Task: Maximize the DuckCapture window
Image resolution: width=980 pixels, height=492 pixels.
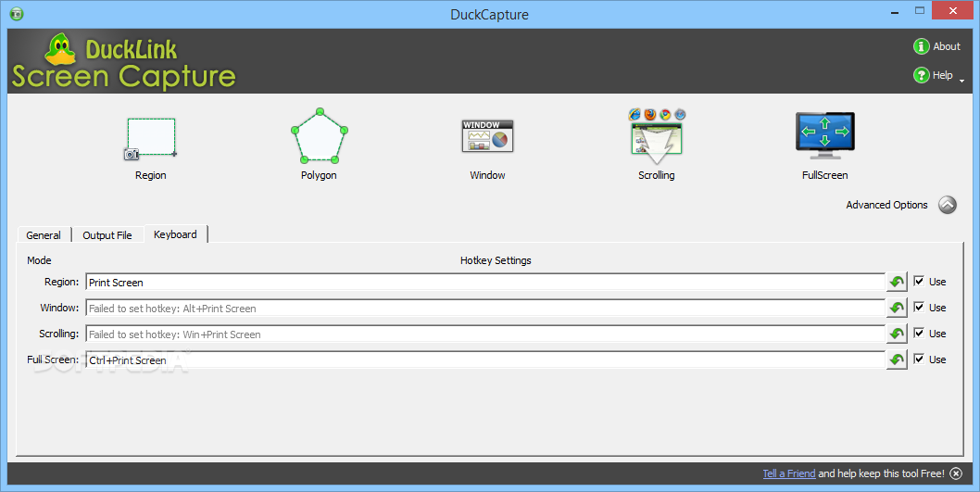Action: pos(920,11)
